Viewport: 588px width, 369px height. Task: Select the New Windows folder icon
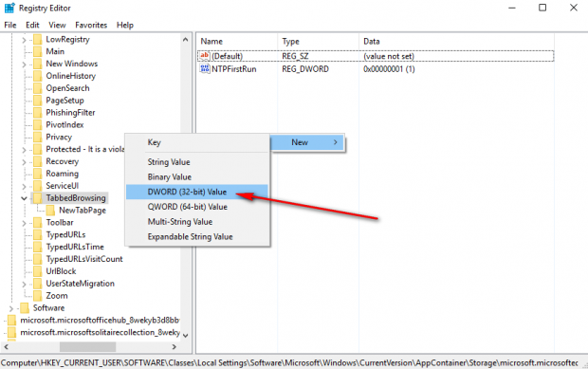tap(38, 64)
